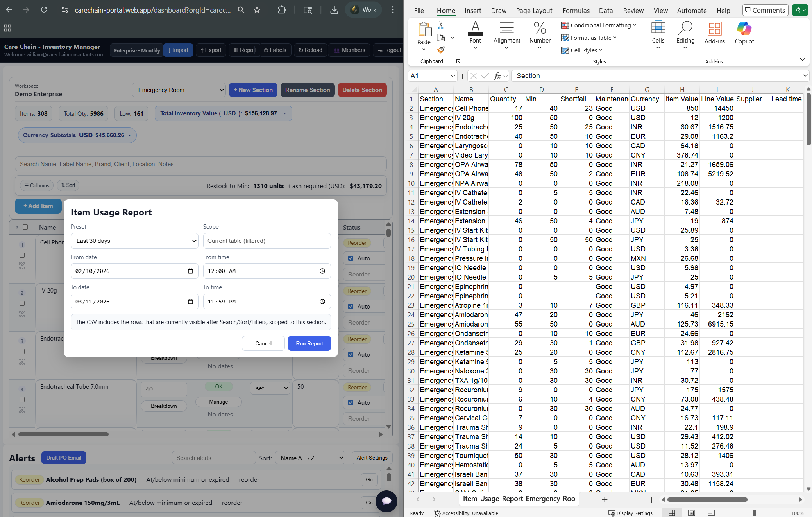Toggle the checkbox for Cell Phone item row

(x=22, y=255)
